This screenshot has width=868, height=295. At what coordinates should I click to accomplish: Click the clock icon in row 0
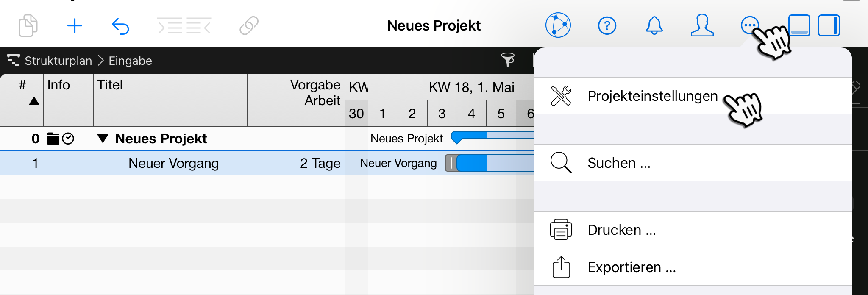point(68,139)
